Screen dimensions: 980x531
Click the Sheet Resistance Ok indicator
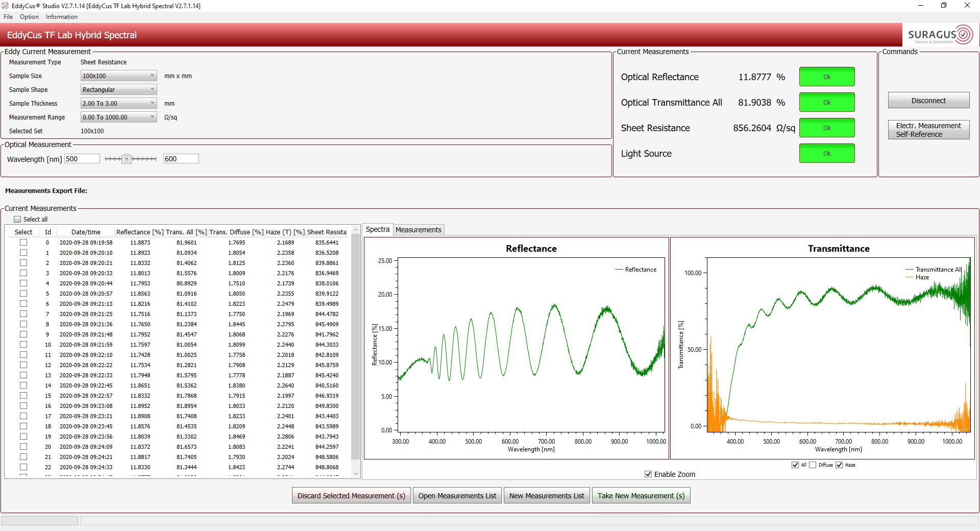click(827, 128)
